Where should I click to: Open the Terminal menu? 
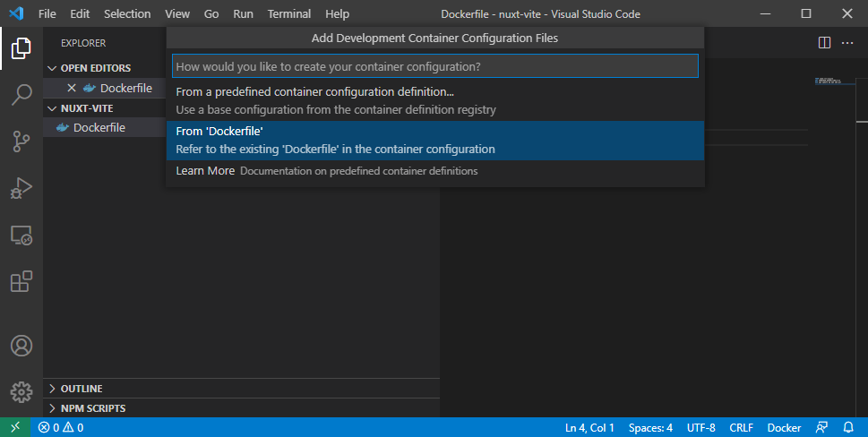289,13
